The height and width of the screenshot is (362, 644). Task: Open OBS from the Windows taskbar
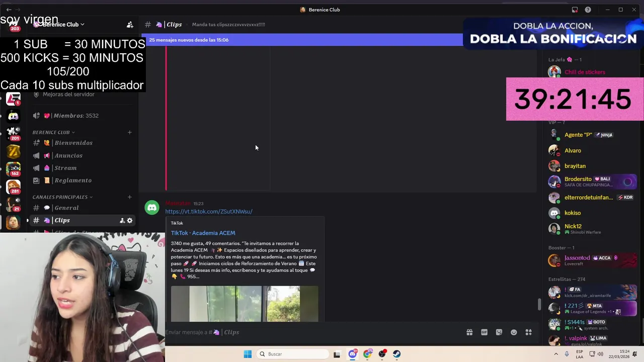tap(382, 354)
